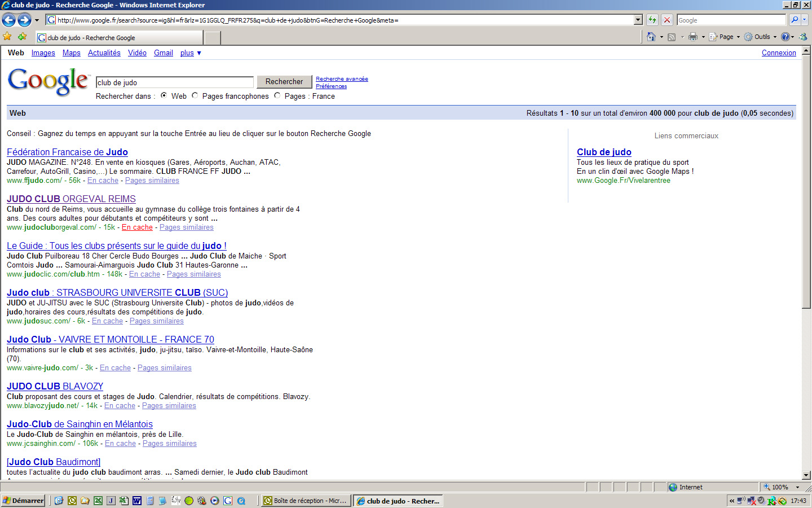Go back with the browser Back arrow

pos(8,20)
